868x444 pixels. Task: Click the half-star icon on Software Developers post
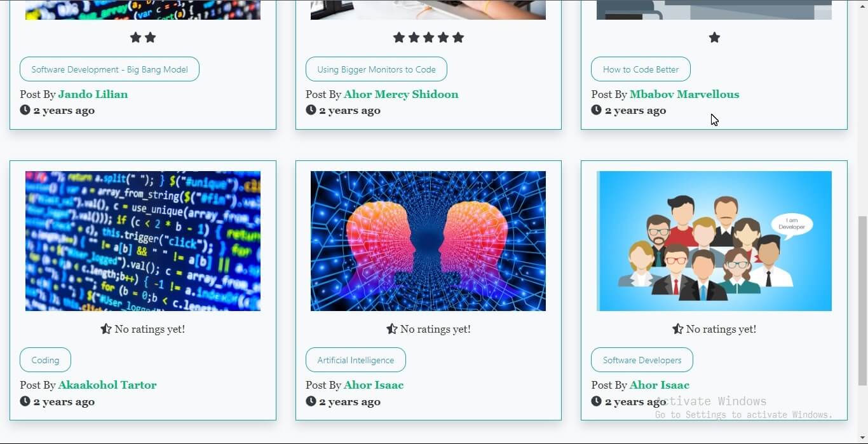click(x=678, y=329)
